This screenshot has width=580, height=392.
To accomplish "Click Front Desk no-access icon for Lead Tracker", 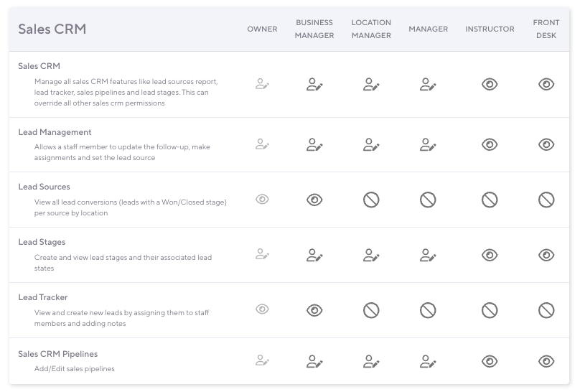I will (546, 310).
